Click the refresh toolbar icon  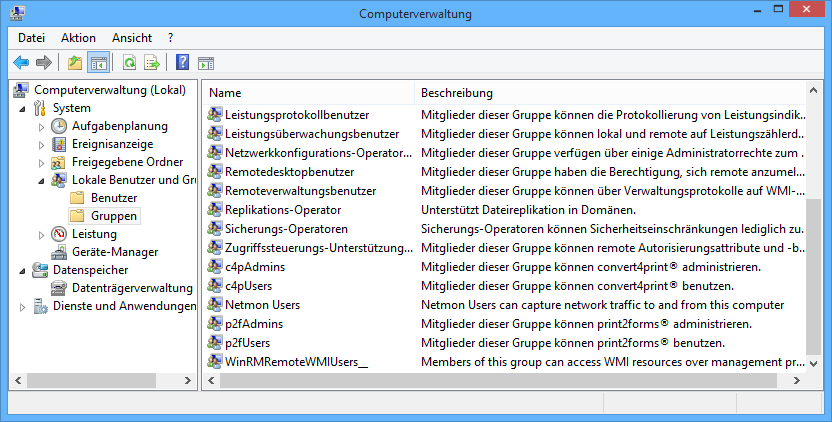129,63
